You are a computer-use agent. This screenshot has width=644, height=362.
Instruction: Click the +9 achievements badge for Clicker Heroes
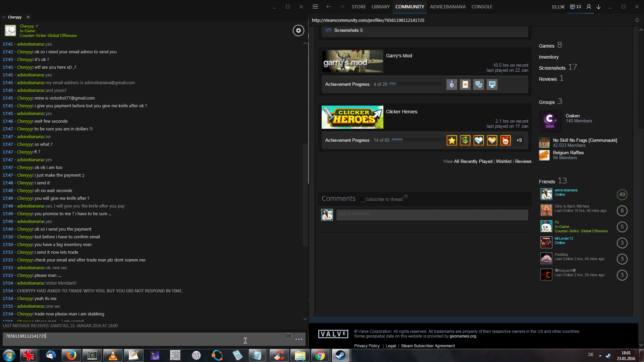519,140
